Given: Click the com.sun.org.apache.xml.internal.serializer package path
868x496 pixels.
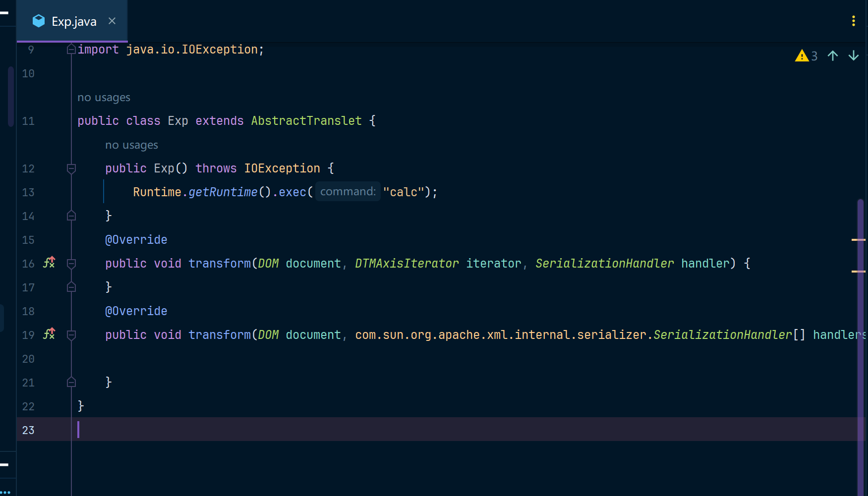Looking at the screenshot, I should (501, 335).
